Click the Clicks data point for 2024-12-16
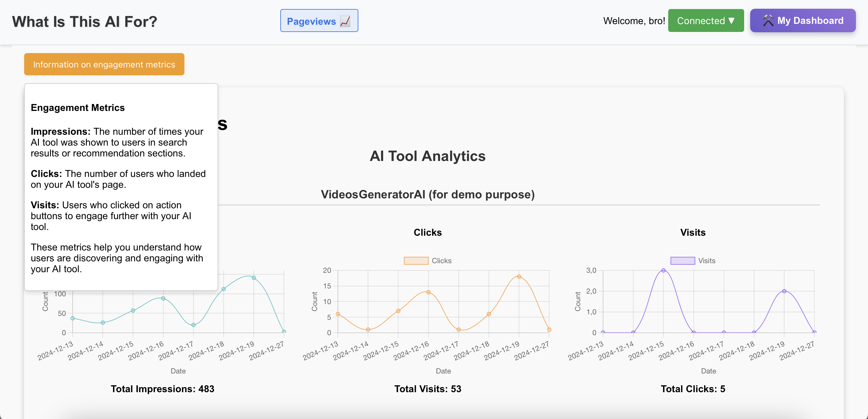 pos(428,292)
